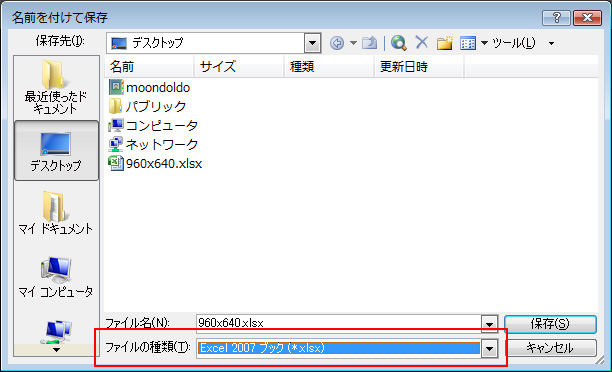
Task: Click the help question mark button
Action: [x=556, y=18]
